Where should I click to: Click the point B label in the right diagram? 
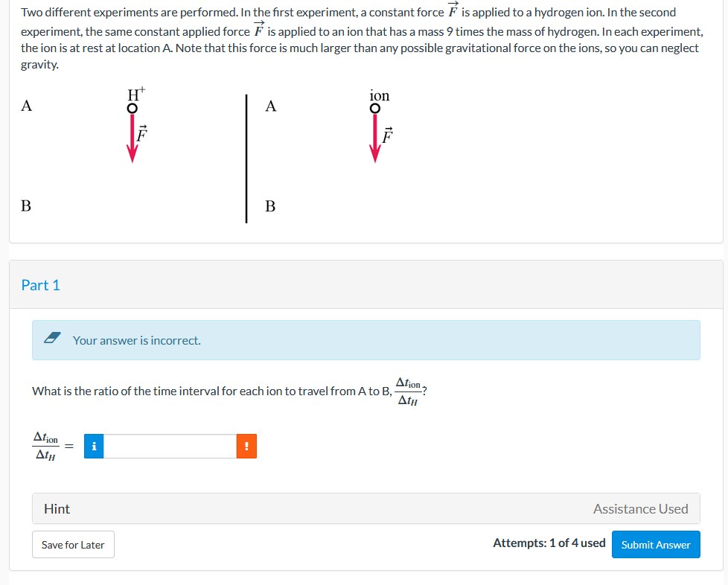[271, 205]
